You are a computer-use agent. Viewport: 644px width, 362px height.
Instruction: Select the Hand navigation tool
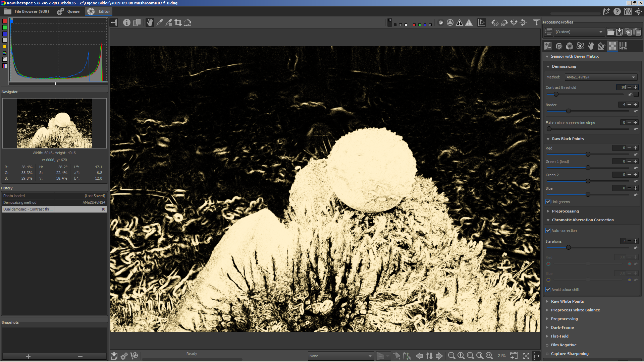pos(150,23)
